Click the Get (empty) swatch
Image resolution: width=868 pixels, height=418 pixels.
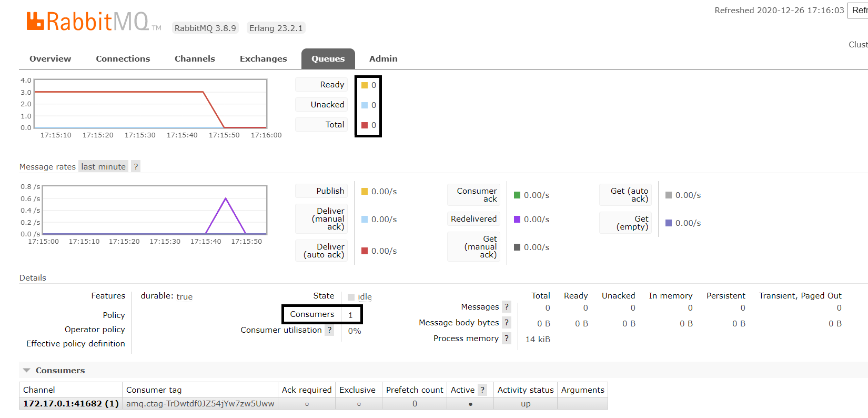(x=669, y=223)
